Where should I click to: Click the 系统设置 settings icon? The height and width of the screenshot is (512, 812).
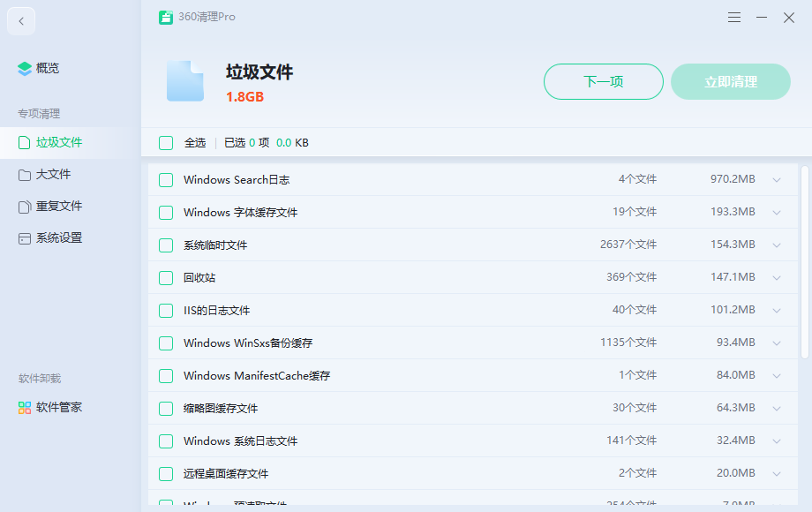[25, 238]
